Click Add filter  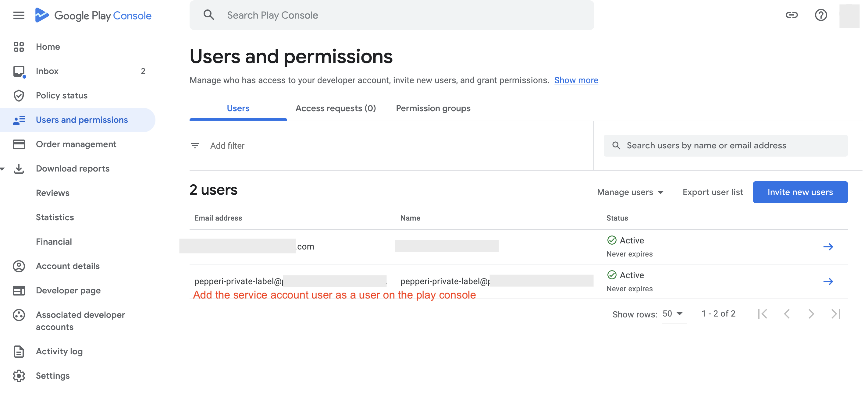click(x=227, y=146)
